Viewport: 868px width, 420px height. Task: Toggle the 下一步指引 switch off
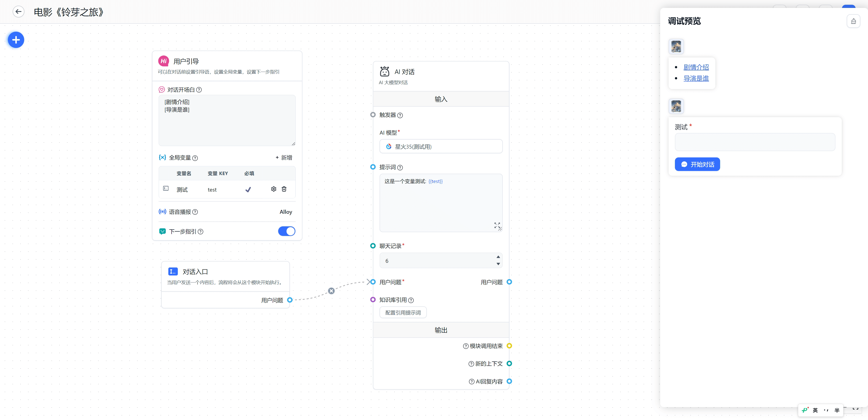(286, 231)
